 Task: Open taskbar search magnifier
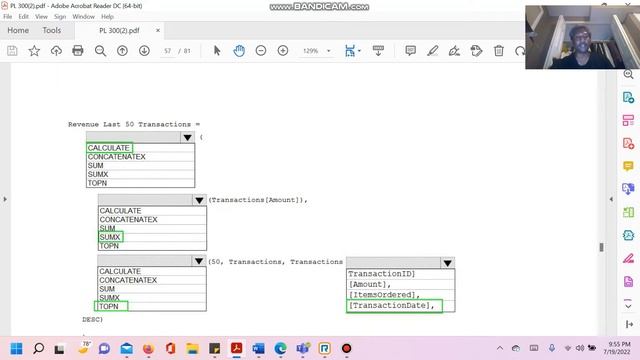38,349
